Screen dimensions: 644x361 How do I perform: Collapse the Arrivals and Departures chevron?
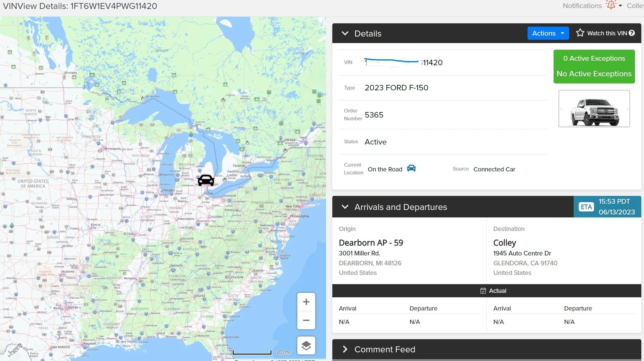coord(345,207)
